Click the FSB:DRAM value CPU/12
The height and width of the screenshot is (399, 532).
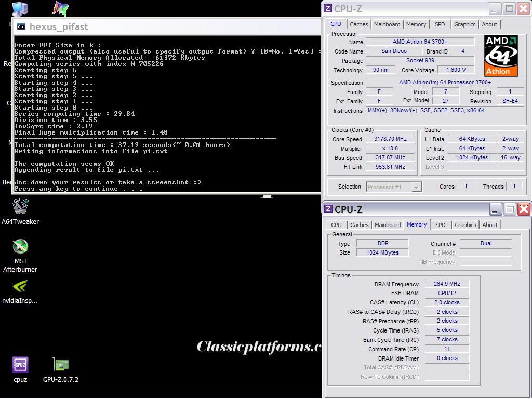pos(447,293)
